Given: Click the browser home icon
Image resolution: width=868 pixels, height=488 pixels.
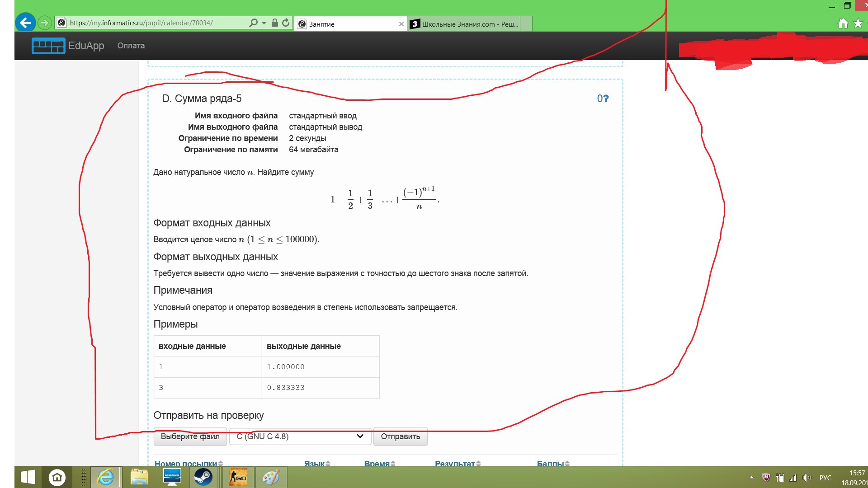Looking at the screenshot, I should coord(843,23).
